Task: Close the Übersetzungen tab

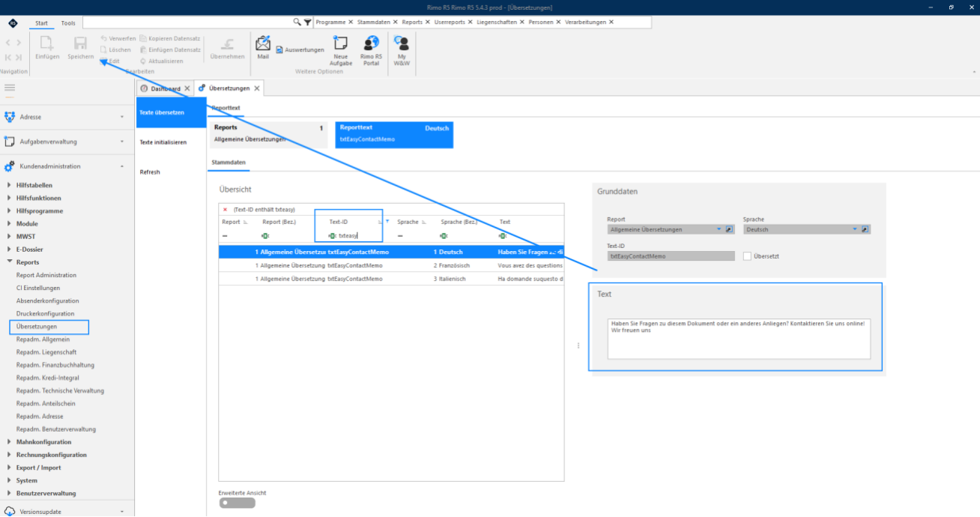Action: tap(257, 88)
